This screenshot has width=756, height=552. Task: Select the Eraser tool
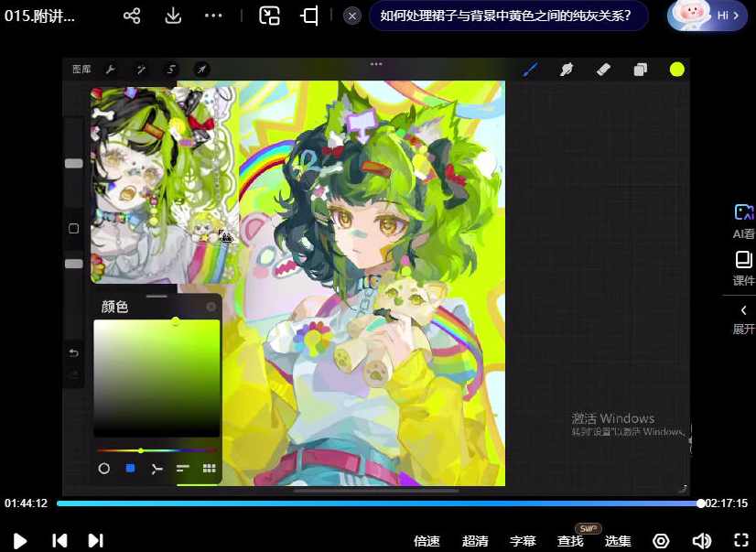pyautogui.click(x=603, y=69)
